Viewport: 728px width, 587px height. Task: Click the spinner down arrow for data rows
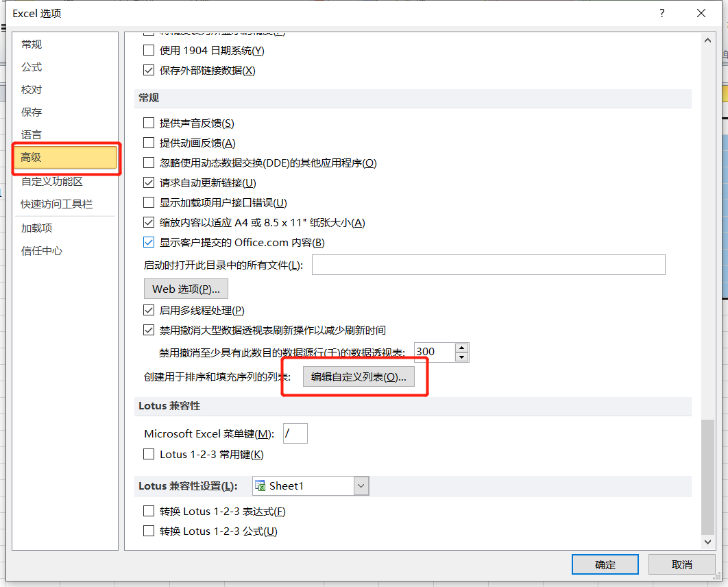click(x=461, y=357)
